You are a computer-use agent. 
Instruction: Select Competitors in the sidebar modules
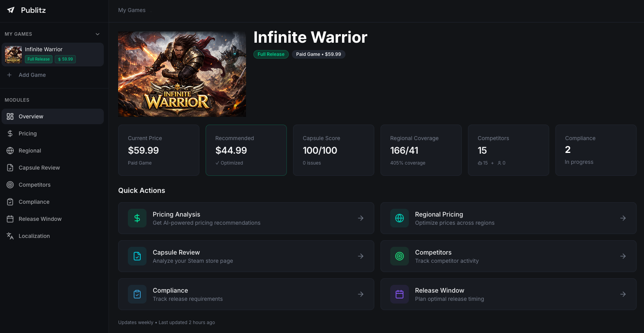[x=52, y=185]
